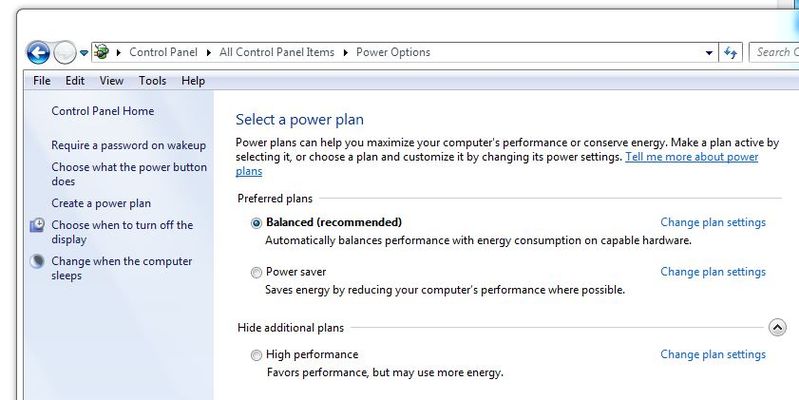Image resolution: width=799 pixels, height=400 pixels.
Task: Click the Search Control Panel field
Action: (774, 52)
